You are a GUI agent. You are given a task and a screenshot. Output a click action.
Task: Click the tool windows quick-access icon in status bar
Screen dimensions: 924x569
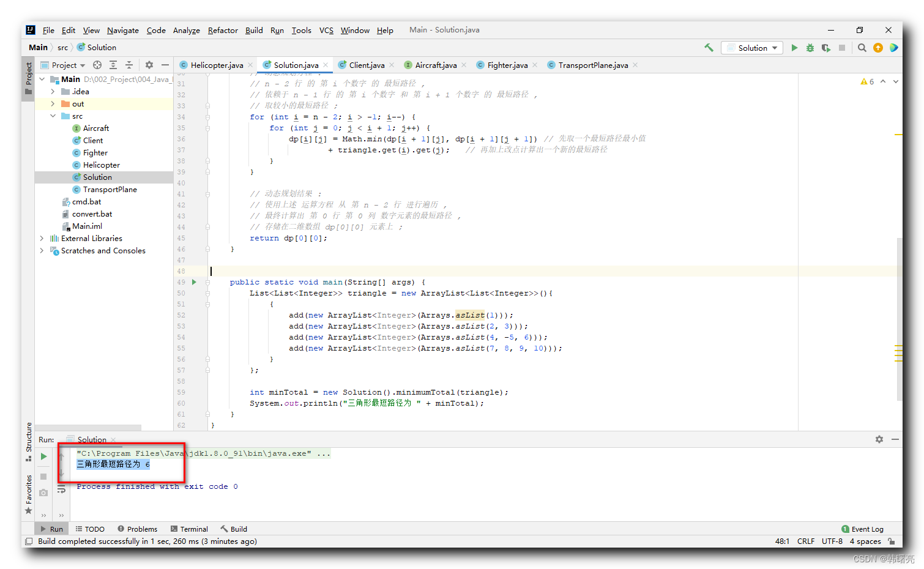click(29, 541)
